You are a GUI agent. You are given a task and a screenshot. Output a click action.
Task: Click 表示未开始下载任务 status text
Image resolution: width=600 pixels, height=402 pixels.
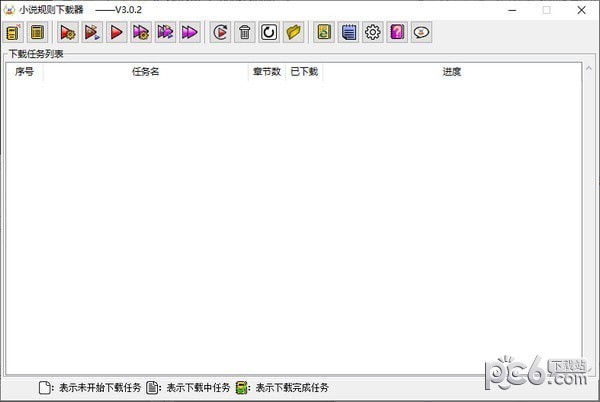coord(100,388)
